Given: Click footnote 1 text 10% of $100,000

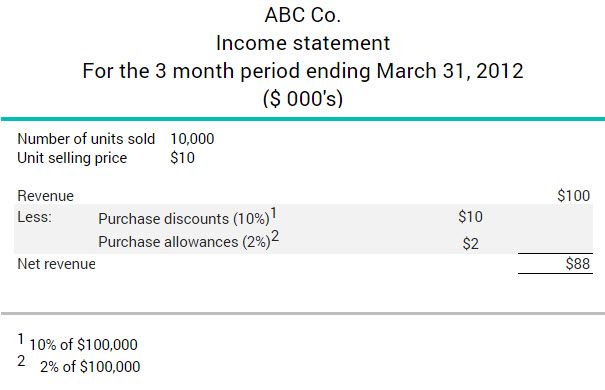Looking at the screenshot, I should tap(83, 344).
